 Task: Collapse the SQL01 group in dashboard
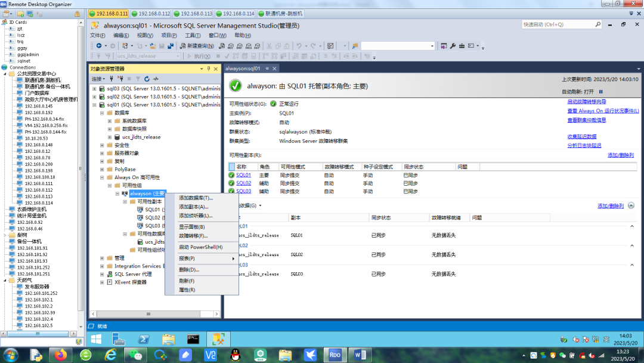(x=631, y=226)
